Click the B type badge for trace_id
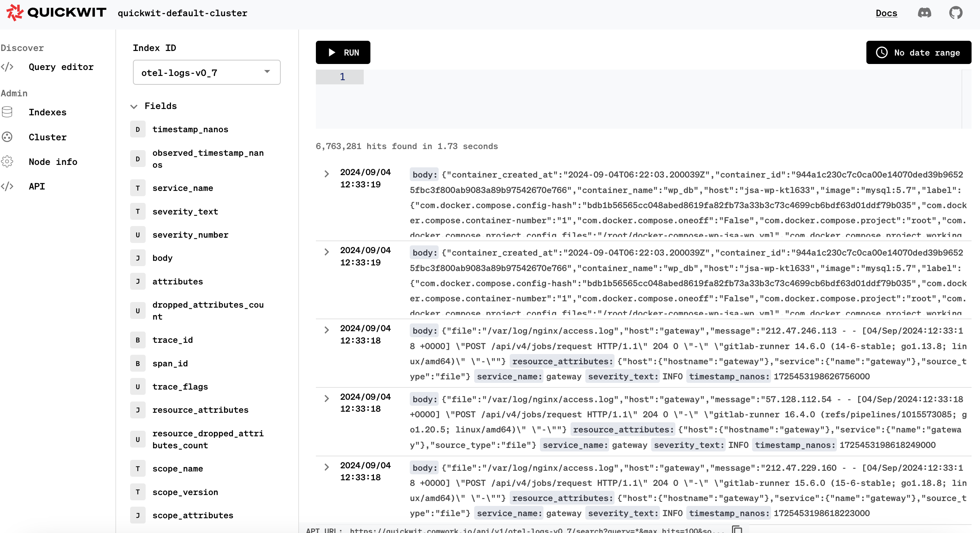Viewport: 980px width, 533px height. tap(138, 340)
